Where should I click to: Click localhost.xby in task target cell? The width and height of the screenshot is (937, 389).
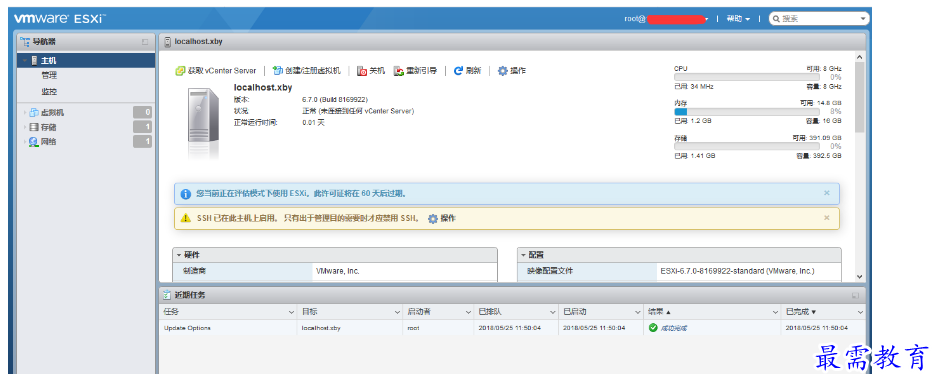[321, 328]
